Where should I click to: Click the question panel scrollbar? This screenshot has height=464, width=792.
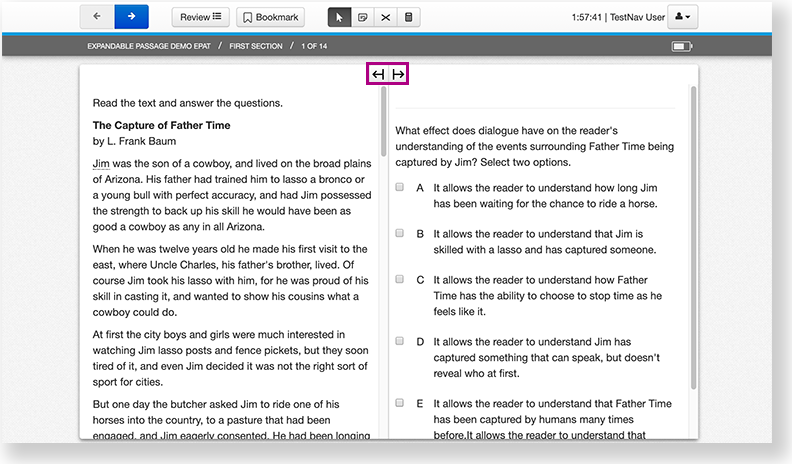694,250
